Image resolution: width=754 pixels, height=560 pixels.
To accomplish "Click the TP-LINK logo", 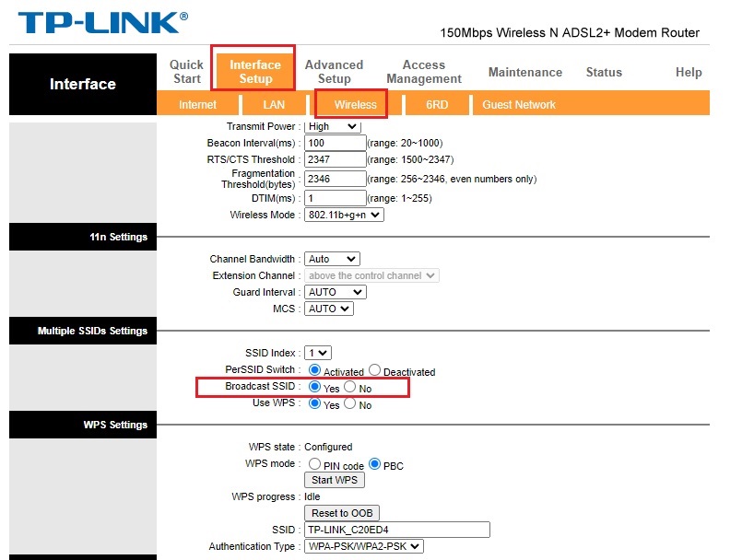I will (x=103, y=23).
